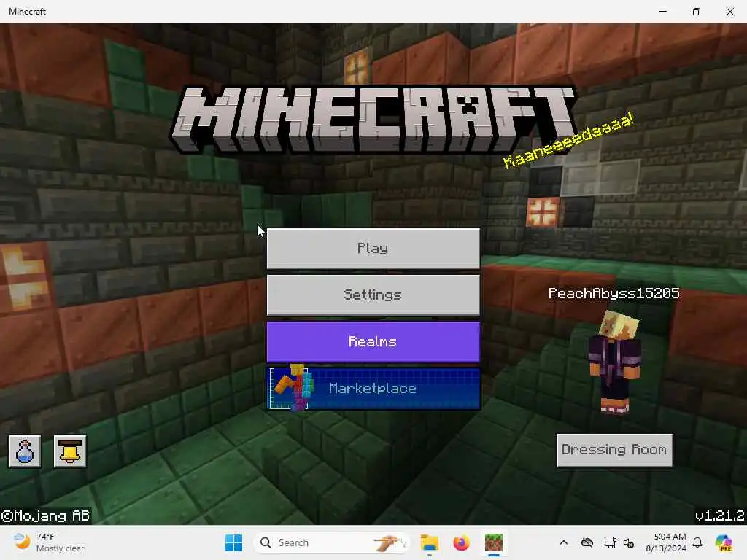The height and width of the screenshot is (560, 747).
Task: Click the taskbar Search box
Action: click(x=332, y=542)
